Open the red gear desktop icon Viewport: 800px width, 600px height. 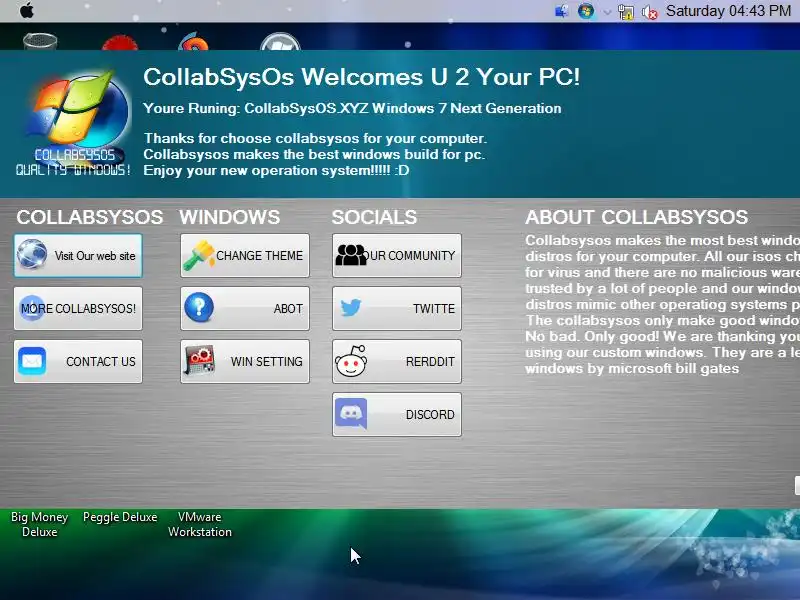[120, 42]
